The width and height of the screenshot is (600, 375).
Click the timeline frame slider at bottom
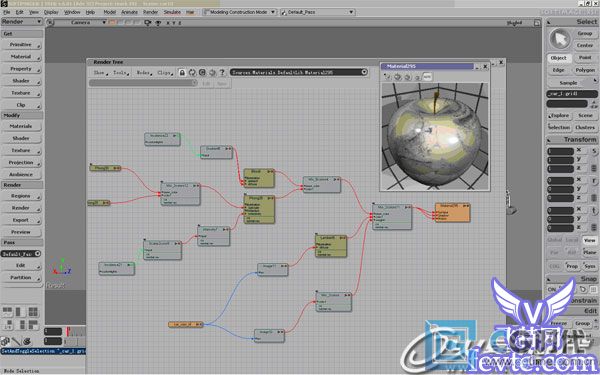click(x=76, y=331)
